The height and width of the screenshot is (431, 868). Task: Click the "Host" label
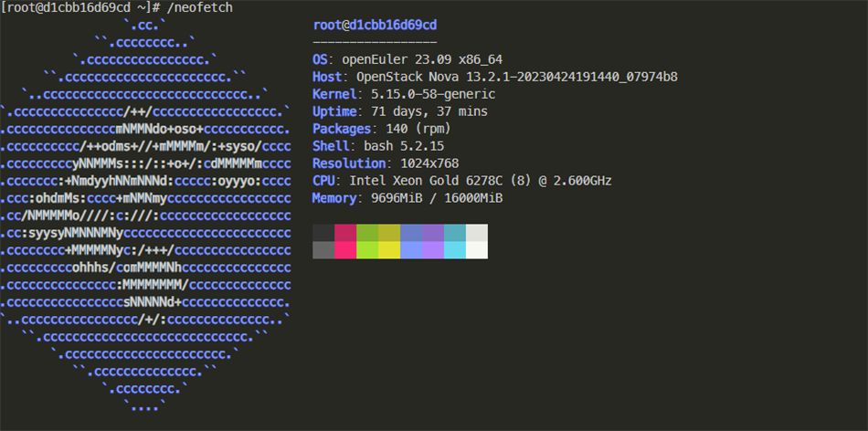pos(327,77)
